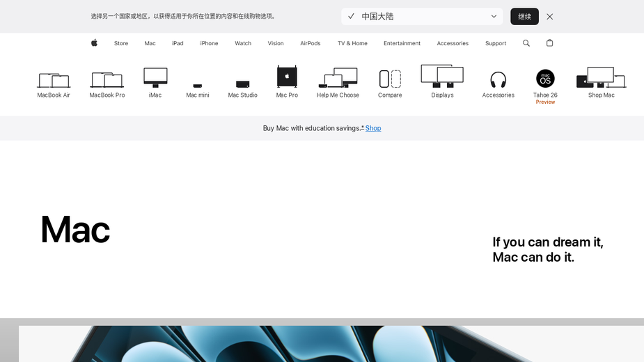Open the Support menu
This screenshot has width=644, height=362.
click(x=496, y=43)
